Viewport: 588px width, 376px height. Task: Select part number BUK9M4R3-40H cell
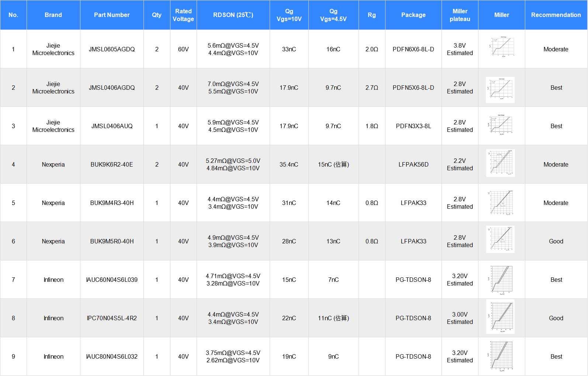(x=112, y=203)
